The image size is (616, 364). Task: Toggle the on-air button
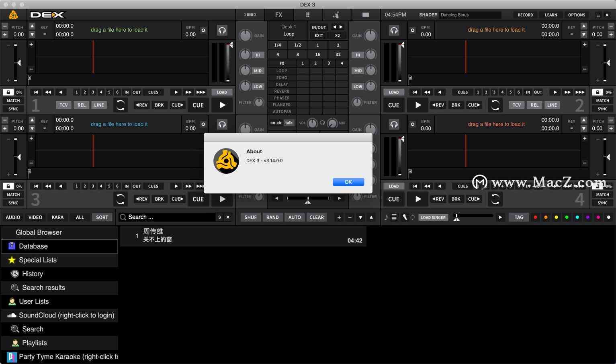pos(276,123)
